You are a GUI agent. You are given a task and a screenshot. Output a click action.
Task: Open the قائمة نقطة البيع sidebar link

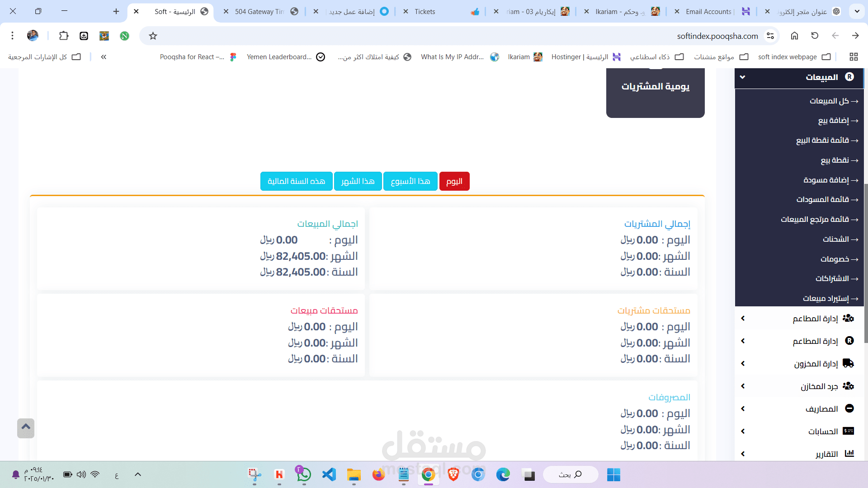(x=822, y=141)
